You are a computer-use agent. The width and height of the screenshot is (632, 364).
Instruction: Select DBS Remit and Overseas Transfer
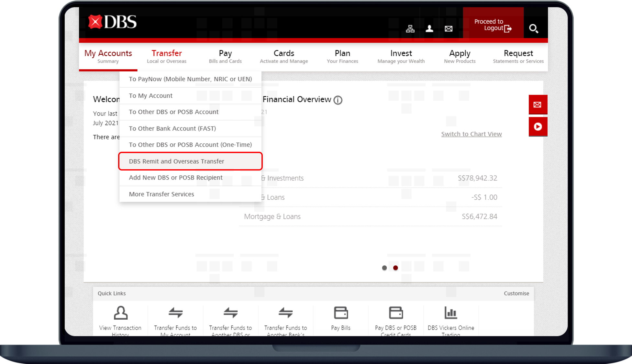(x=190, y=161)
